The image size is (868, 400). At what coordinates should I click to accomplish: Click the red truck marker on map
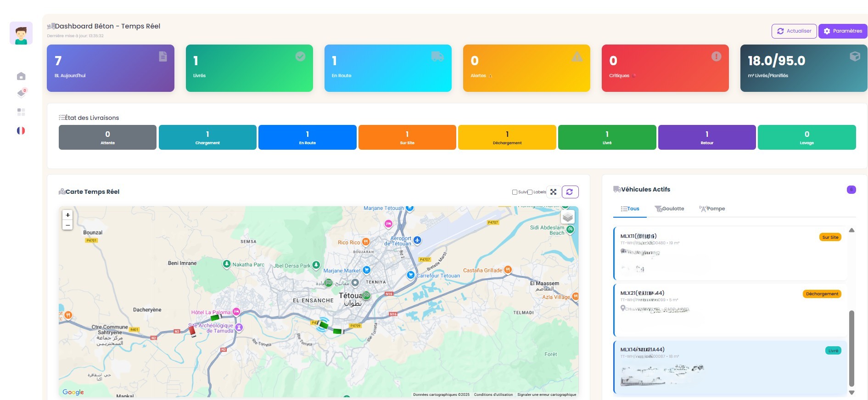(x=192, y=331)
